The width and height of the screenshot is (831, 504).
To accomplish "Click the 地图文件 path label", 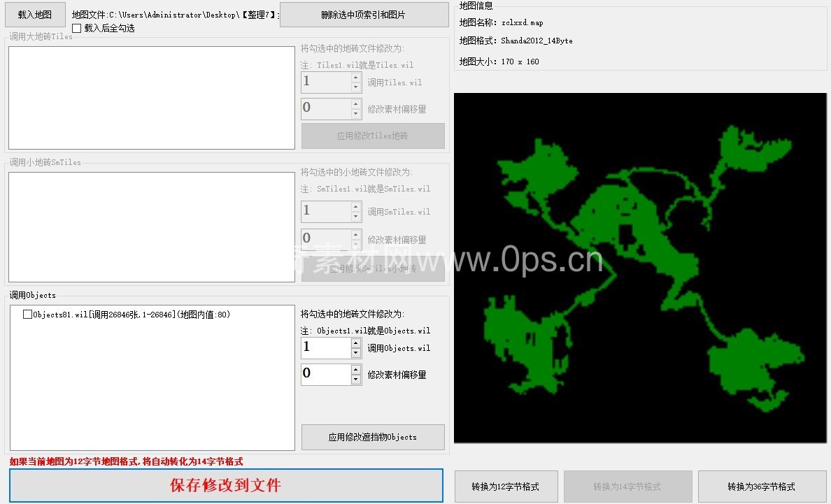I will [x=175, y=15].
